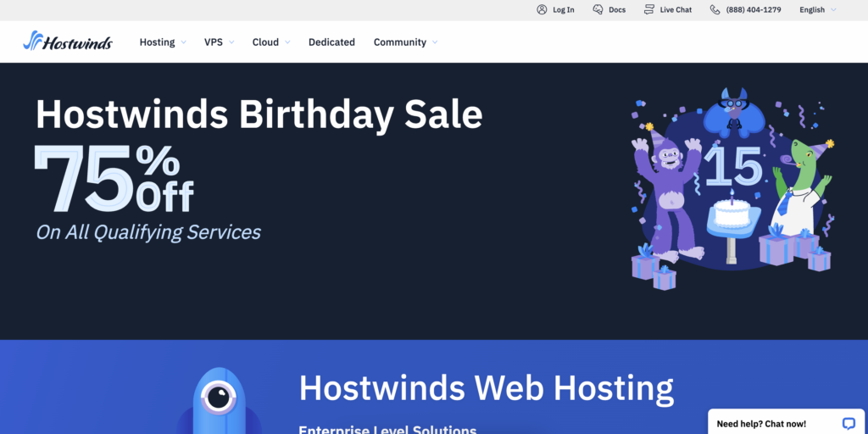Click the Hostwinds logo
Image resolution: width=868 pixels, height=434 pixels.
coord(67,42)
